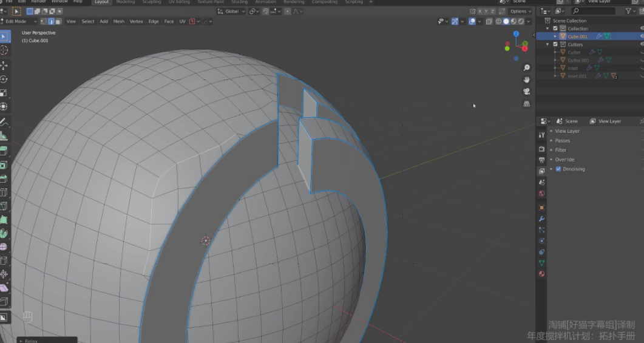Select the Rotate tool

click(4, 80)
